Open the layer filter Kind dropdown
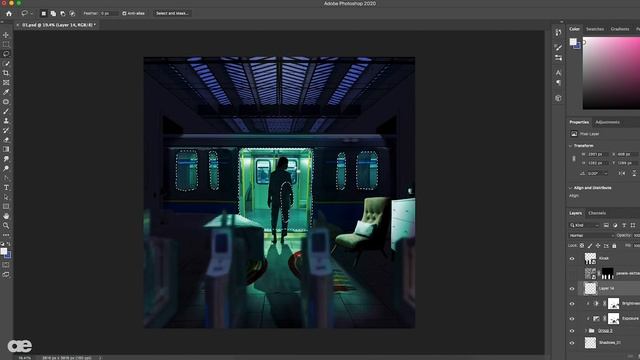640x360 pixels. (584, 225)
